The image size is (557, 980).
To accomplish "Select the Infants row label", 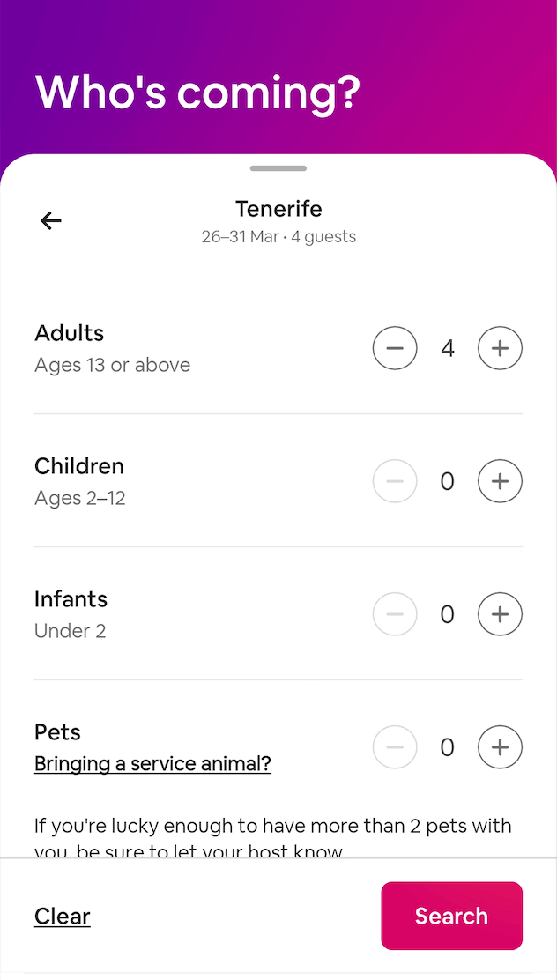I will click(x=71, y=599).
